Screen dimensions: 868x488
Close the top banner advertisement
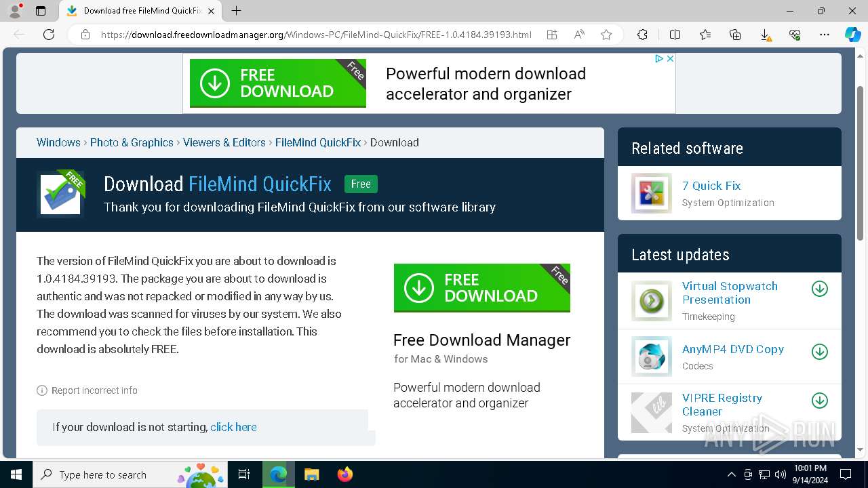coord(670,59)
